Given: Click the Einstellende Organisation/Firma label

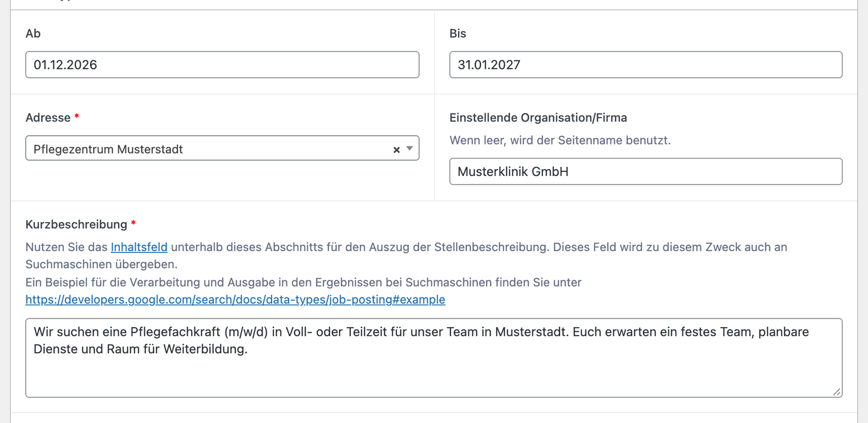Looking at the screenshot, I should (x=538, y=118).
